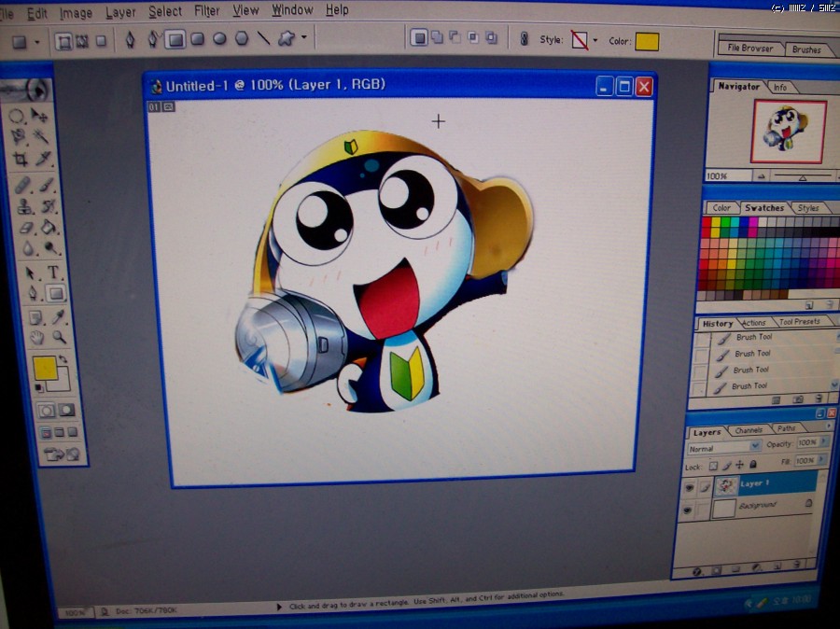This screenshot has width=840, height=629.
Task: Enable lock transparent pixels in Layers panel
Action: point(712,465)
